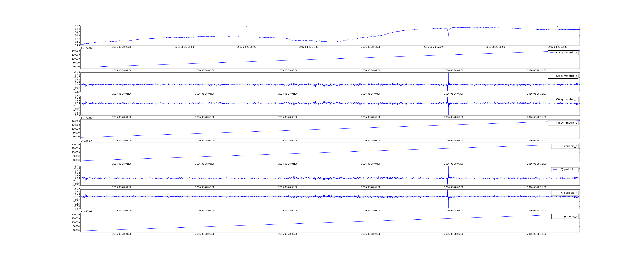This screenshot has height=258, width=644.
Task: Select the "2016-08-28 08:00" tick label
Action: (x=246, y=47)
